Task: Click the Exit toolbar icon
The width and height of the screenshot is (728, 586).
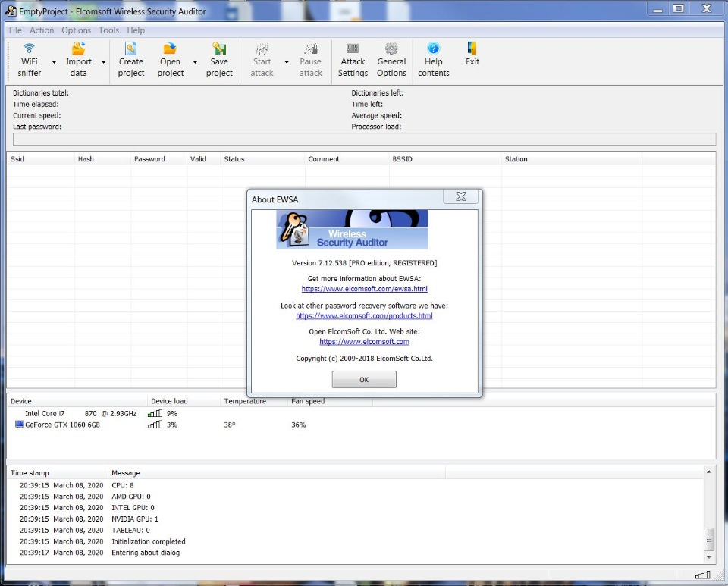Action: [x=472, y=49]
